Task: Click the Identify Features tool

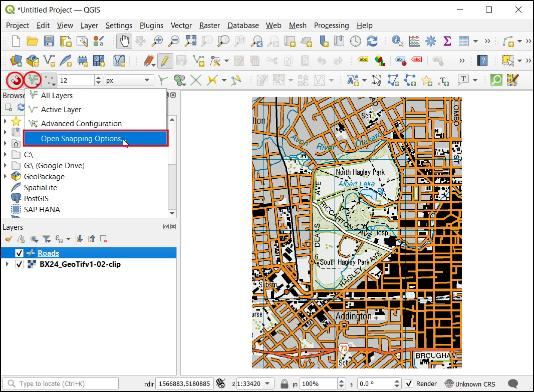Action: tap(398, 41)
